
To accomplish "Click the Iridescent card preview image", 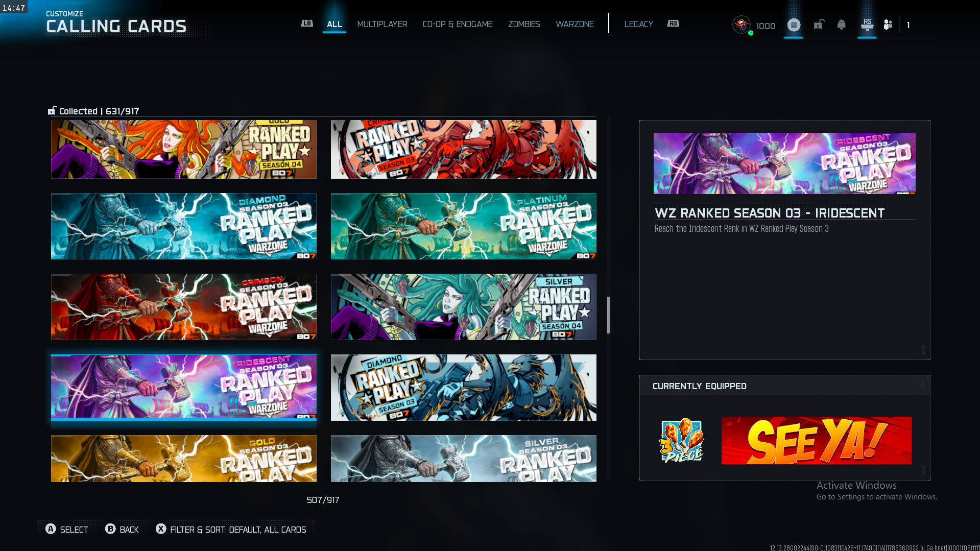I will click(x=784, y=163).
